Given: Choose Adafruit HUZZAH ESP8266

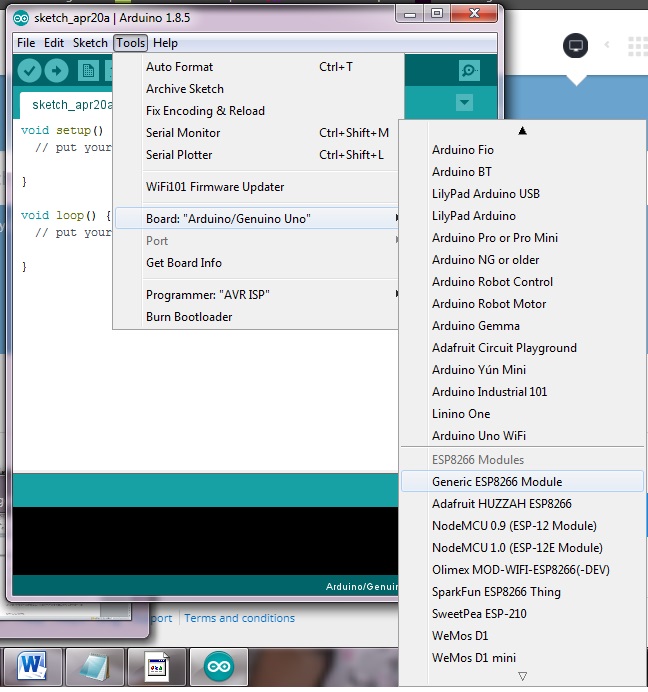Looking at the screenshot, I should 522,504.
